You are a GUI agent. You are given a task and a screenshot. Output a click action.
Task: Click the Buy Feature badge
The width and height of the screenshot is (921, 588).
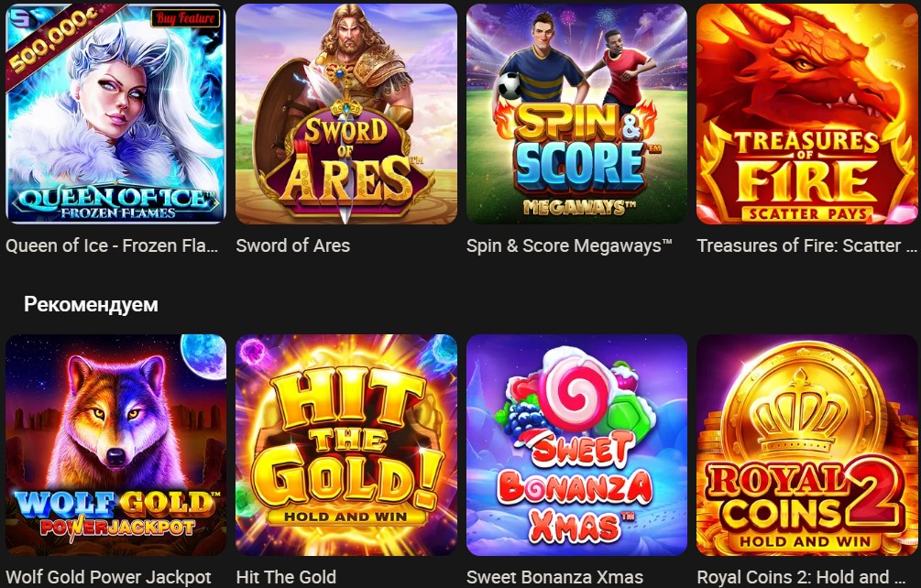tap(186, 18)
